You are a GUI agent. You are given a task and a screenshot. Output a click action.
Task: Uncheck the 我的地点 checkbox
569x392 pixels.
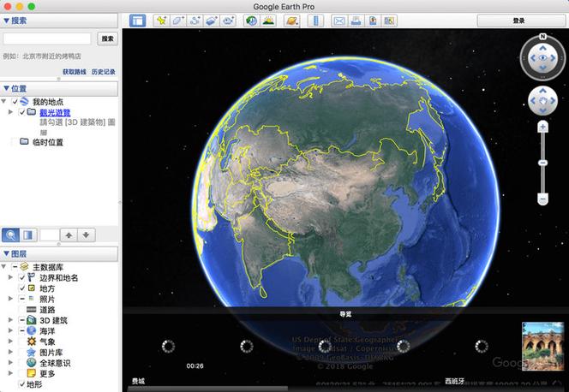(15, 102)
